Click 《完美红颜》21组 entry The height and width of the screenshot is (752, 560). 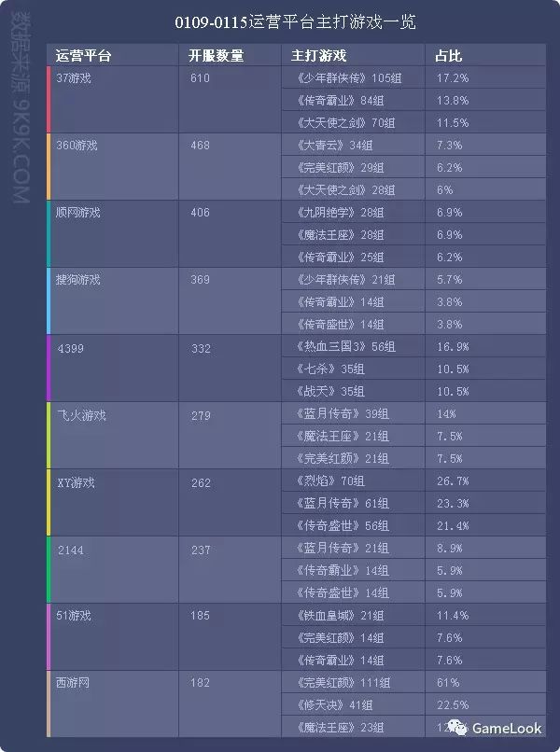[343, 458]
